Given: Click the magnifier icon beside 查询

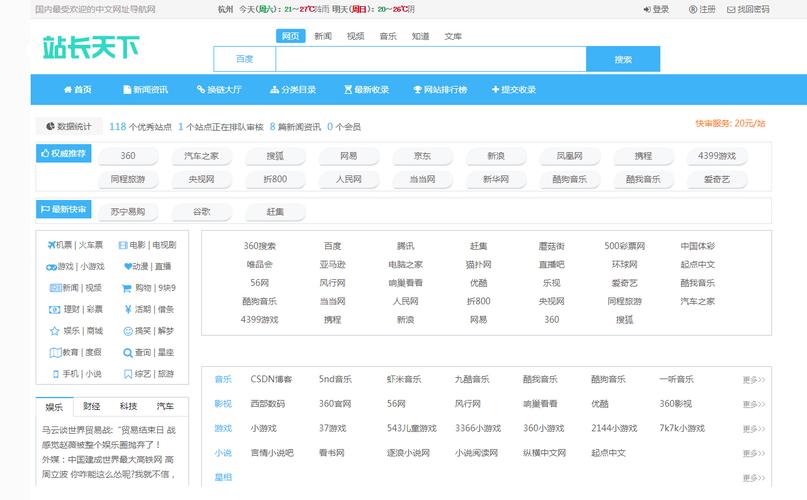Looking at the screenshot, I should point(128,353).
